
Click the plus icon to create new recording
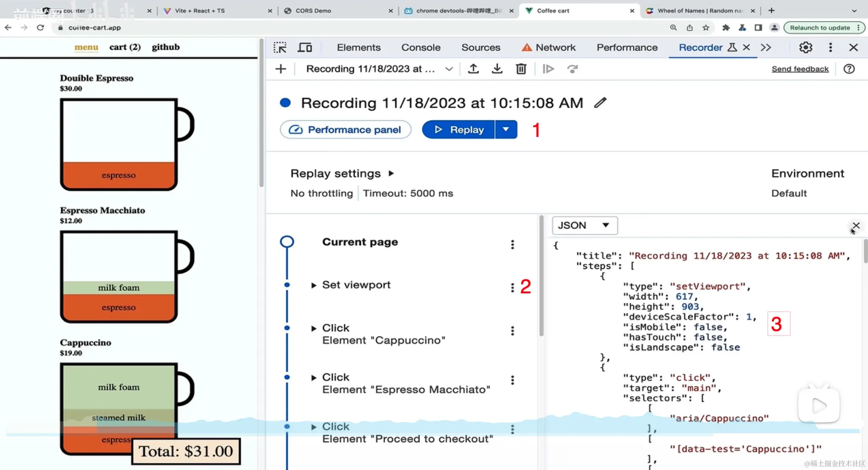(281, 69)
